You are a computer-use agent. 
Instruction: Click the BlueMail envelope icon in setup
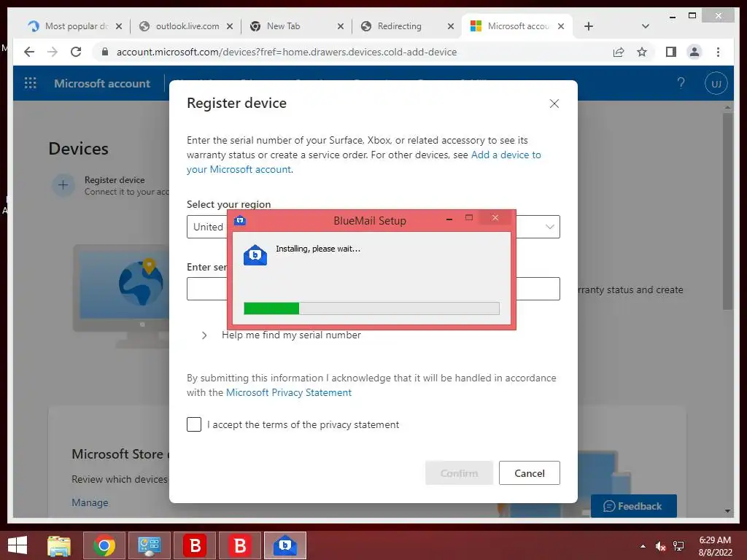tap(255, 255)
